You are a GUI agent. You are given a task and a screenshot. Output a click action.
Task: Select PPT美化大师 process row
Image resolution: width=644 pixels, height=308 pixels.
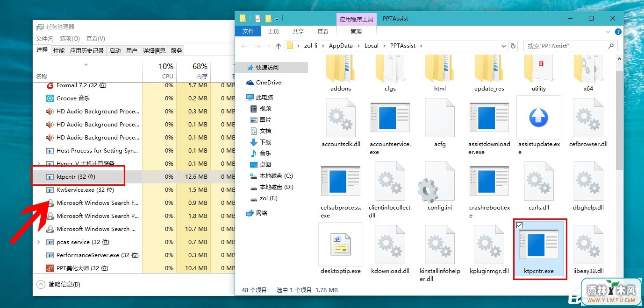(133, 268)
